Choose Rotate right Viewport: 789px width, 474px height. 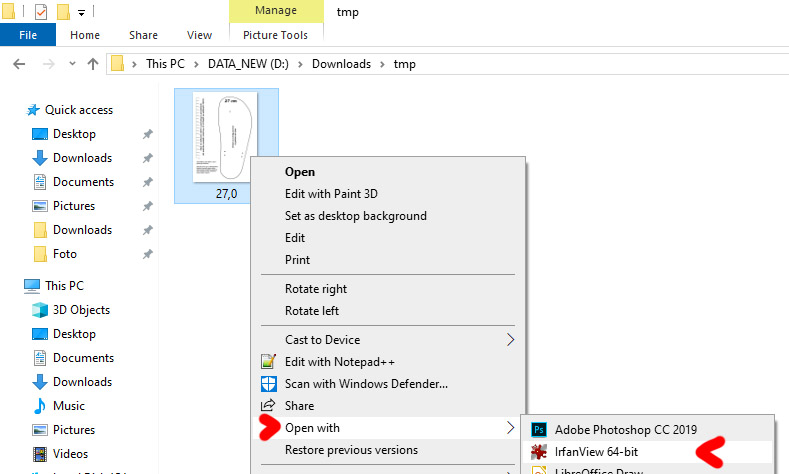coord(316,289)
